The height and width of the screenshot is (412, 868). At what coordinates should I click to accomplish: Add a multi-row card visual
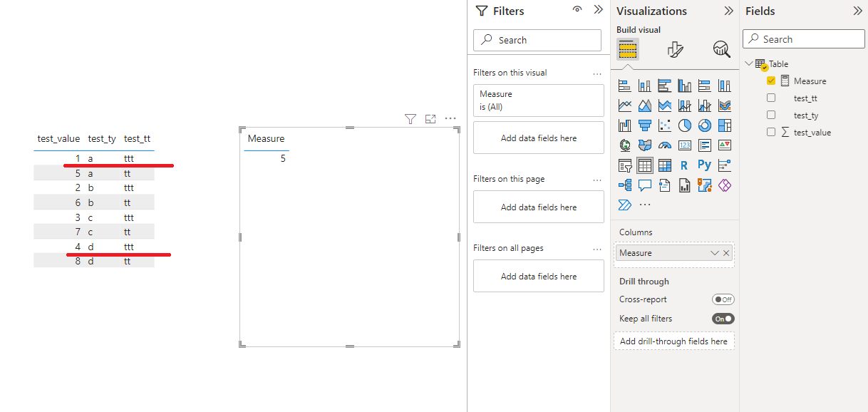(x=705, y=145)
